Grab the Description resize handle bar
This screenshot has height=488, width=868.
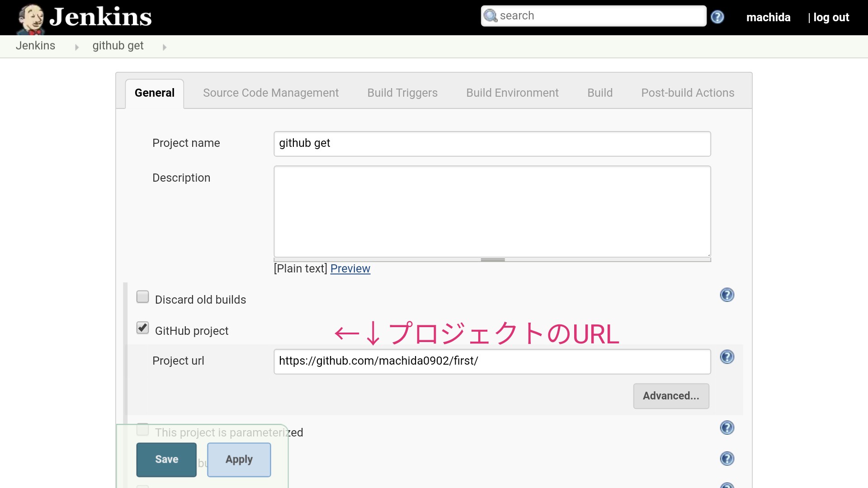click(492, 260)
